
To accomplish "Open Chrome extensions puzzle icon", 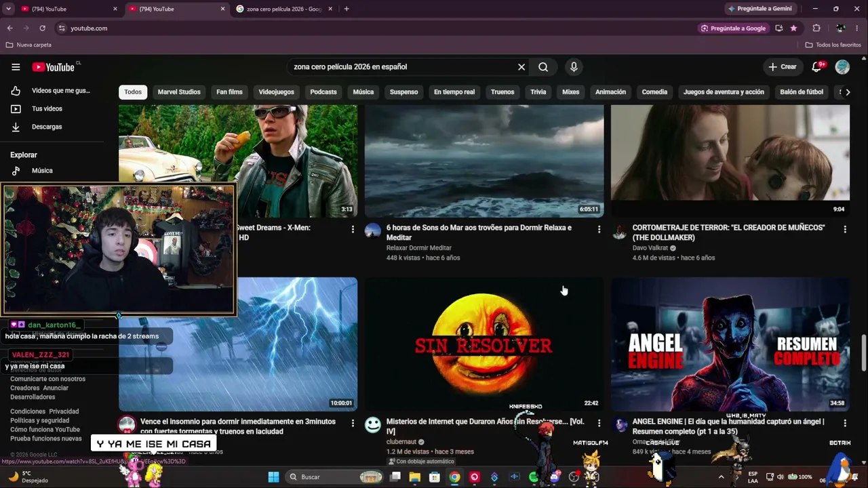I will [816, 28].
